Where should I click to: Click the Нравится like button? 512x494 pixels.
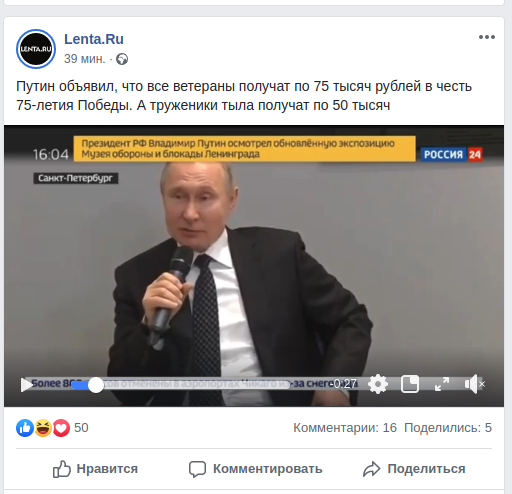tap(95, 469)
